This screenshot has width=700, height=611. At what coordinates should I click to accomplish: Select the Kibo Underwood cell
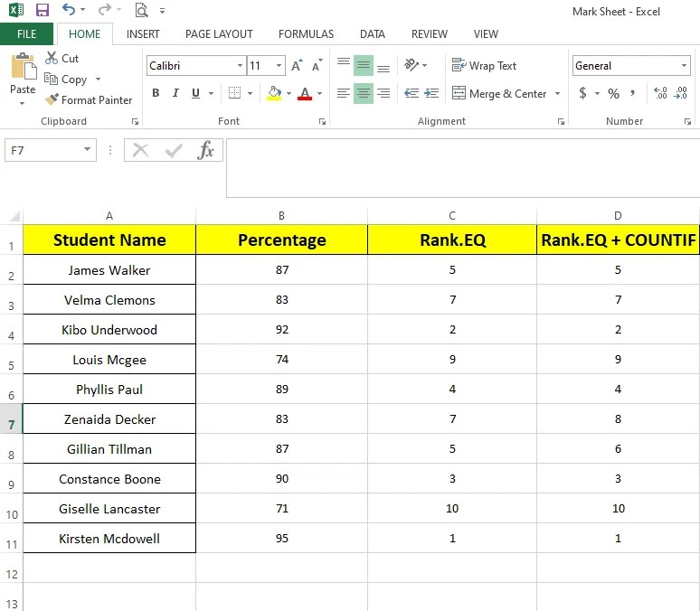click(x=109, y=329)
